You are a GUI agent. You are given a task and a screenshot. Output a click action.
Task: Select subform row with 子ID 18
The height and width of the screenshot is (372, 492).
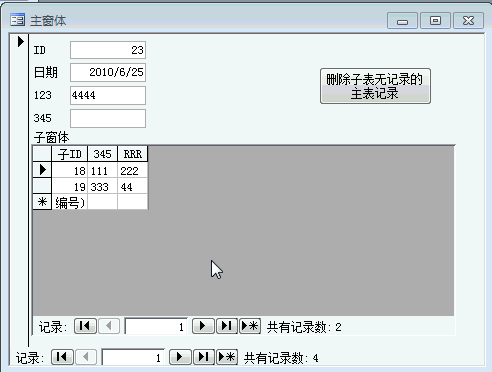[x=42, y=170]
